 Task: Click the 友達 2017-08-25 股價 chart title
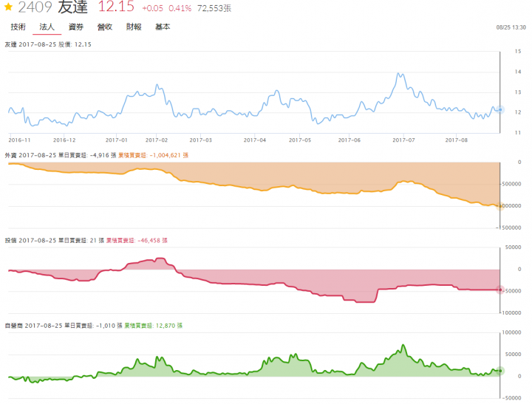coord(48,44)
